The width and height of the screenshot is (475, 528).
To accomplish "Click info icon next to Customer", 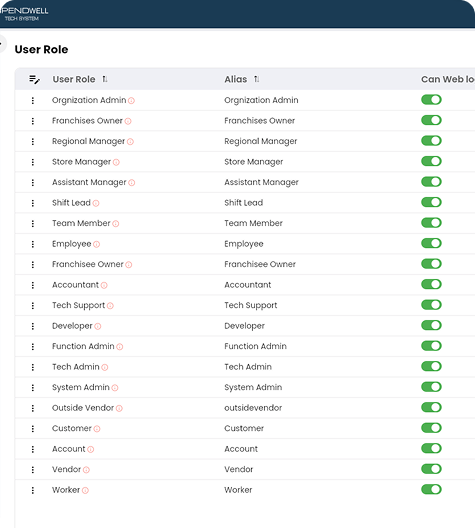I will pos(97,429).
